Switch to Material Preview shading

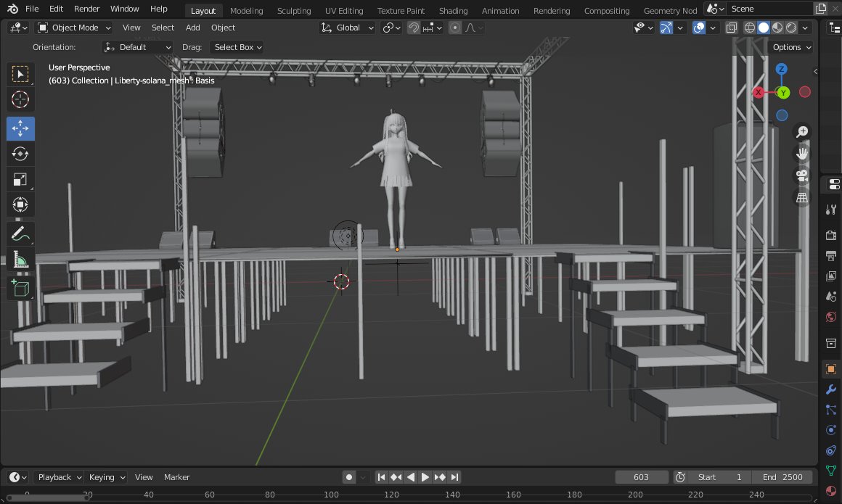click(777, 28)
